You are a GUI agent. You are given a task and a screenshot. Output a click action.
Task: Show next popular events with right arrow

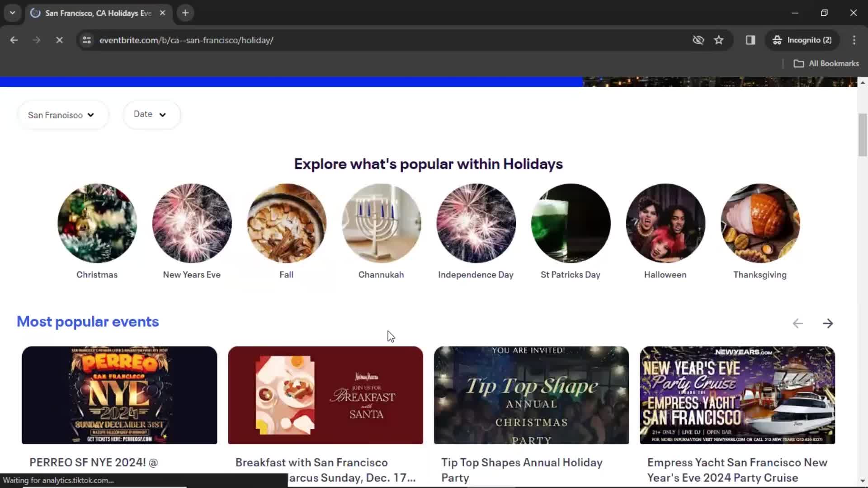828,324
